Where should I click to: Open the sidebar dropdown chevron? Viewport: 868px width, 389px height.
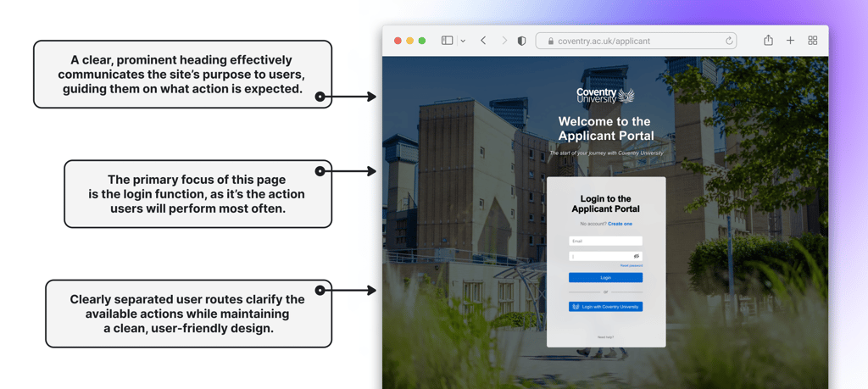(x=463, y=41)
